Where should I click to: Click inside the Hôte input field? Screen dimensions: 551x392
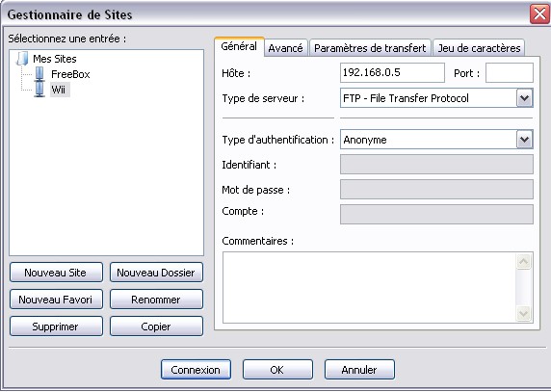(392, 72)
